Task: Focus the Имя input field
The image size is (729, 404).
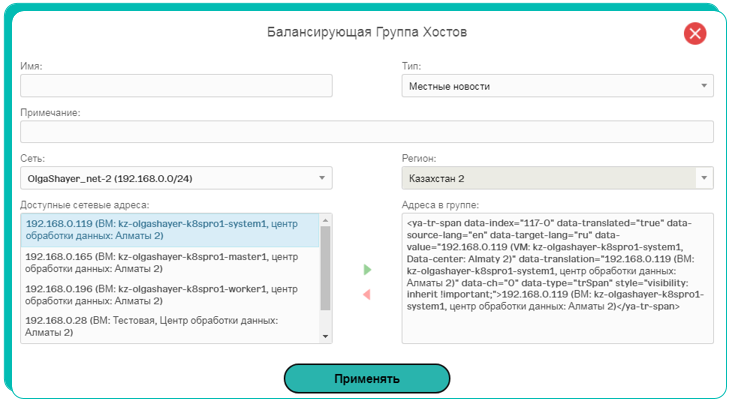Action: pos(176,86)
